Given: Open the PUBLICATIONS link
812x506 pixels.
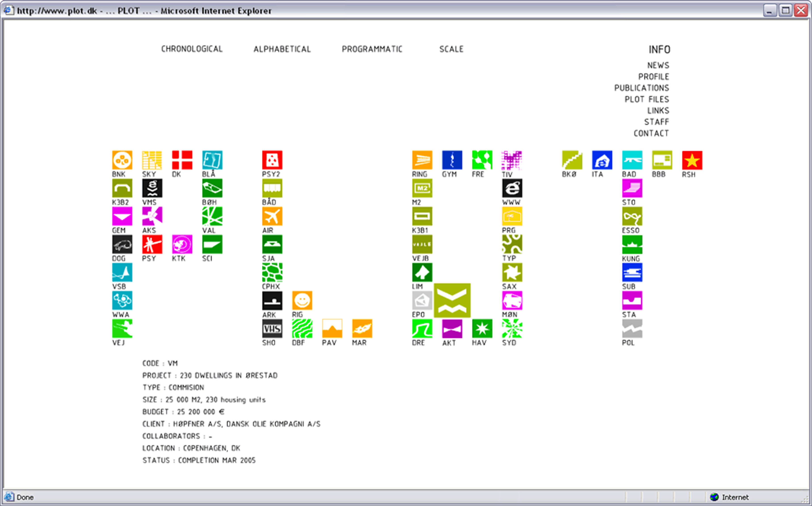Looking at the screenshot, I should click(x=641, y=88).
